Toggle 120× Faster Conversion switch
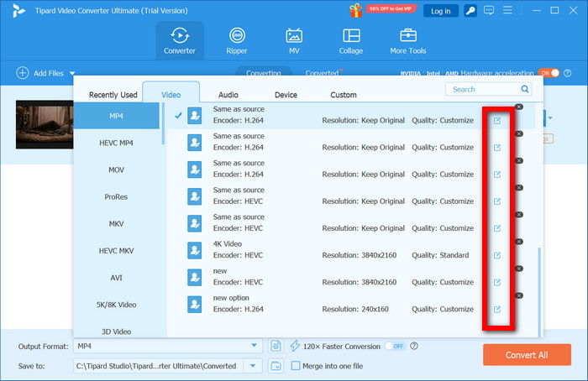Viewport: 588px width, 381px height. (x=395, y=346)
